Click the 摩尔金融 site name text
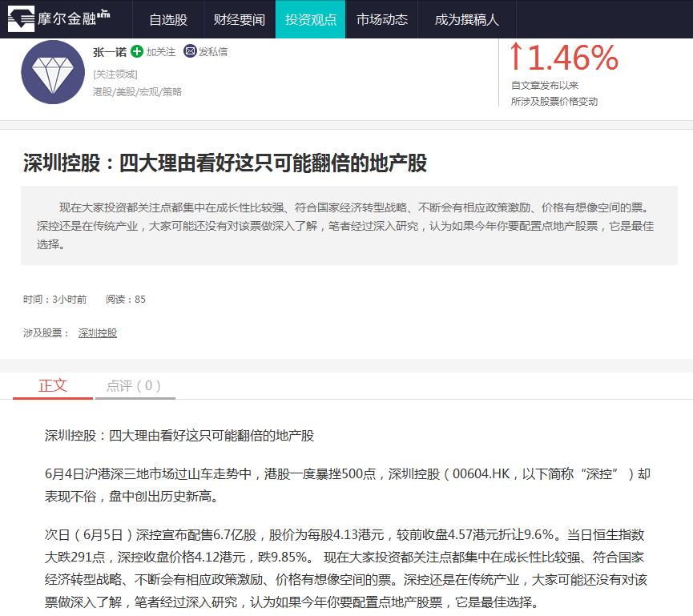The image size is (693, 616). (x=66, y=18)
